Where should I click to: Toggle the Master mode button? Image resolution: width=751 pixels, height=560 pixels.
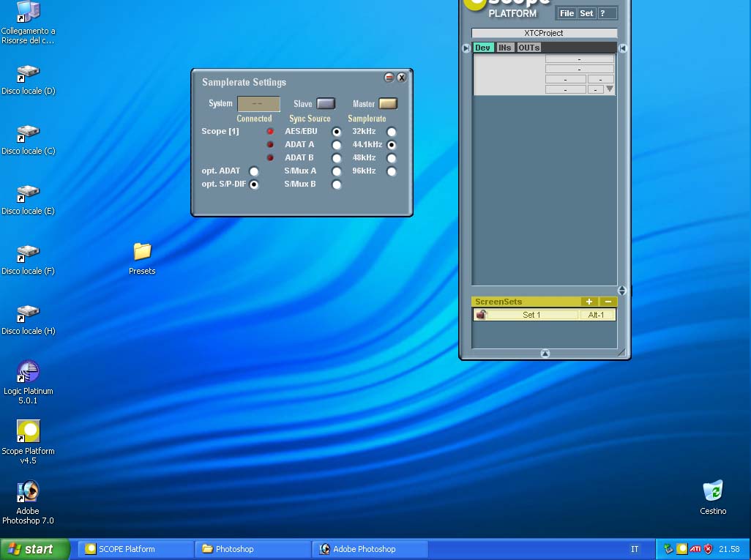388,103
